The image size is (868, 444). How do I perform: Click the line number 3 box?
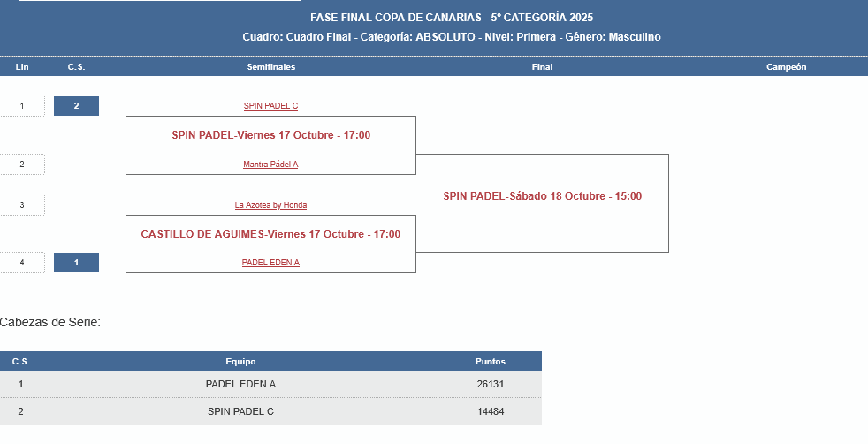pos(22,205)
